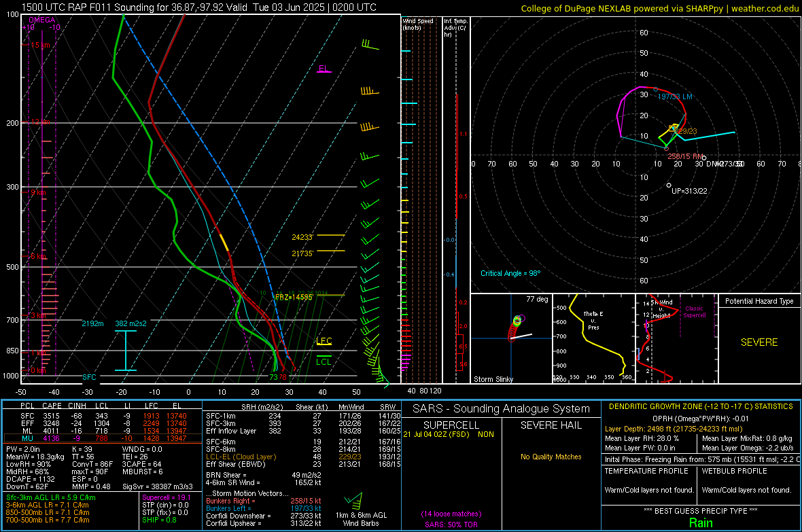Click the '9 km' height marker
The image size is (802, 532).
(x=38, y=193)
